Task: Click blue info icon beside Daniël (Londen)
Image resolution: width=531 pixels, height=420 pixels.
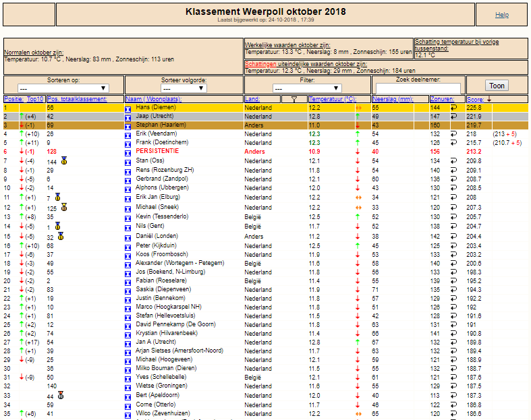Action: tap(128, 238)
